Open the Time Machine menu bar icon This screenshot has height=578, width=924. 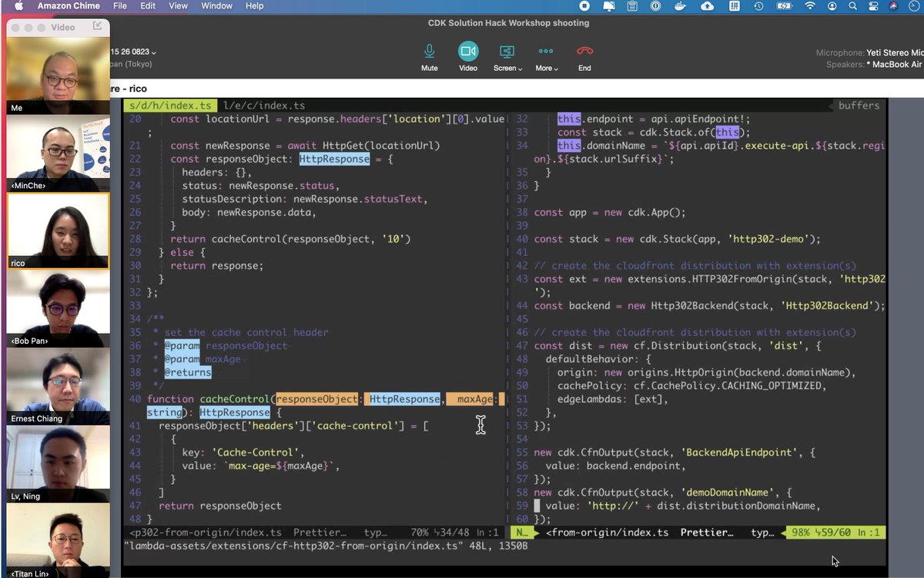coord(758,6)
